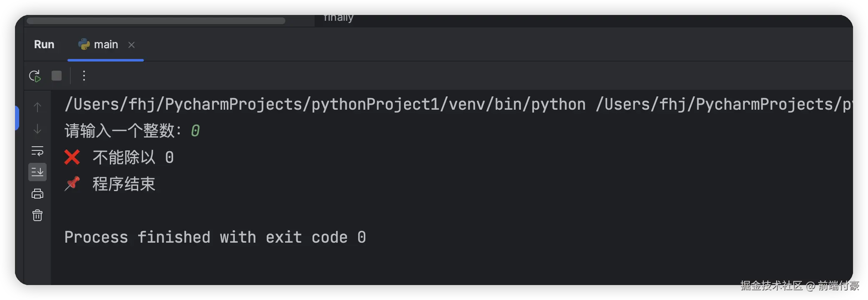Click the up arrow in console gutter
The image size is (868, 300).
click(37, 107)
